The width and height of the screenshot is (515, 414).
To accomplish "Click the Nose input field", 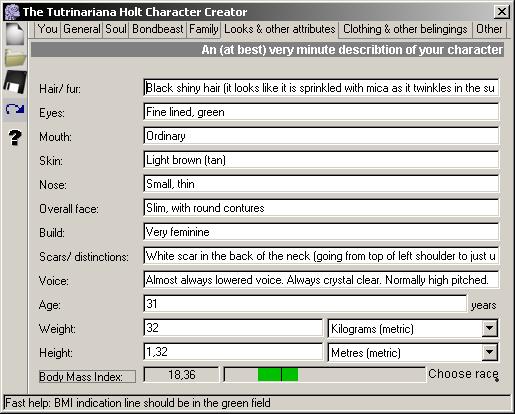I will [321, 184].
